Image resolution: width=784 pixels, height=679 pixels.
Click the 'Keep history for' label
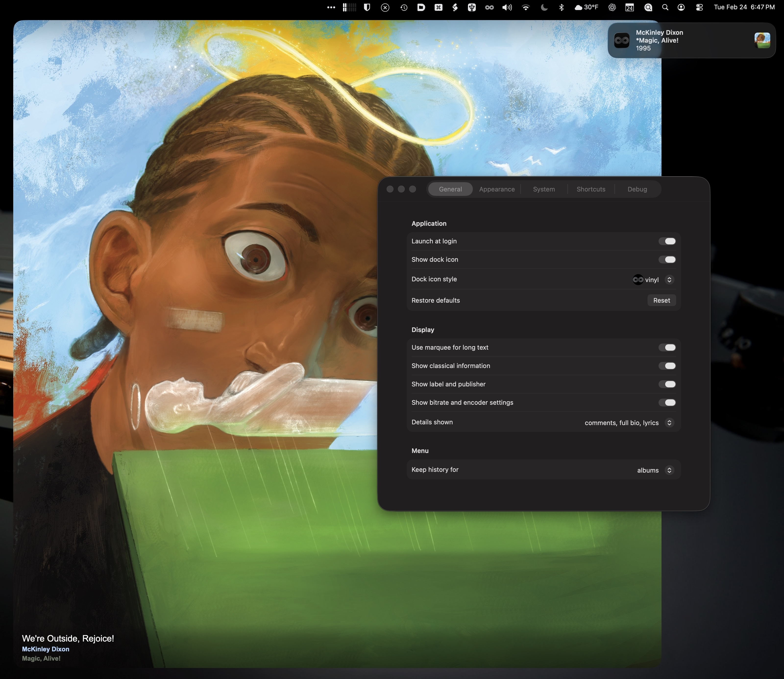[x=435, y=470]
